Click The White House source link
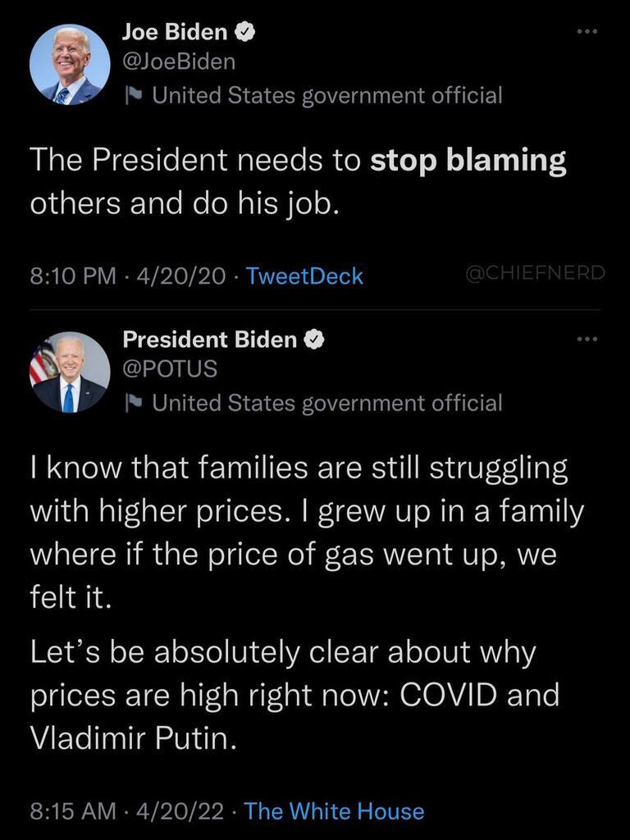Viewport: 630px width, 840px height. [x=334, y=812]
